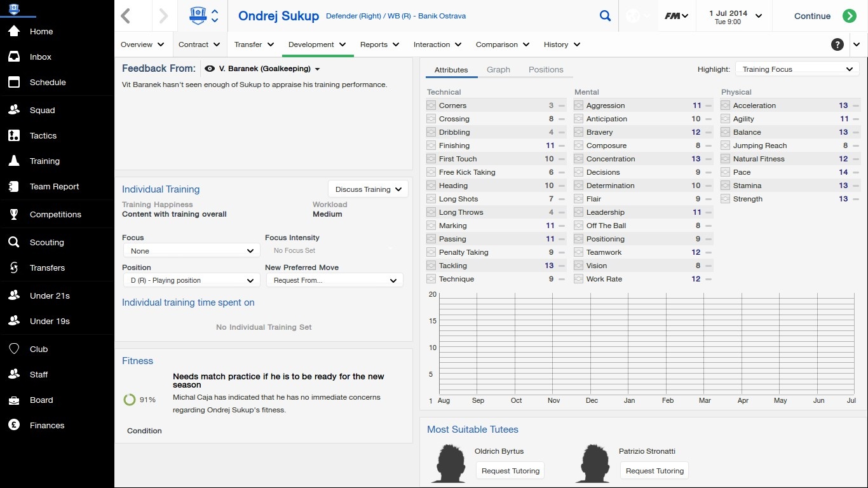Click Patrizio Stronatti's silhouette picture

(x=592, y=463)
